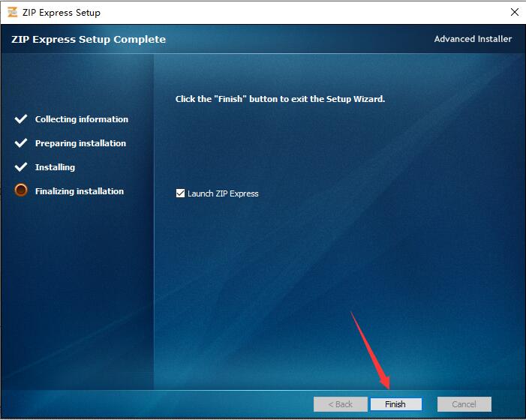This screenshot has width=526, height=420.
Task: Select the Installing step label
Action: click(55, 167)
